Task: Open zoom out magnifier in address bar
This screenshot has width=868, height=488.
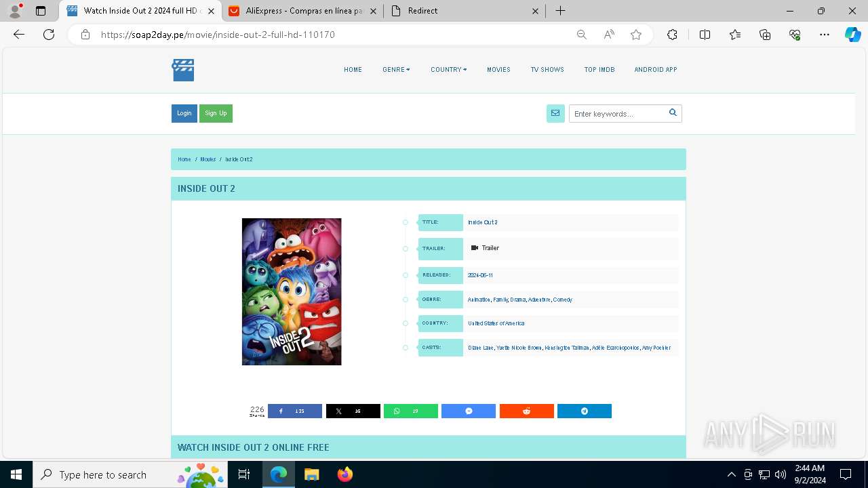Action: tap(581, 35)
